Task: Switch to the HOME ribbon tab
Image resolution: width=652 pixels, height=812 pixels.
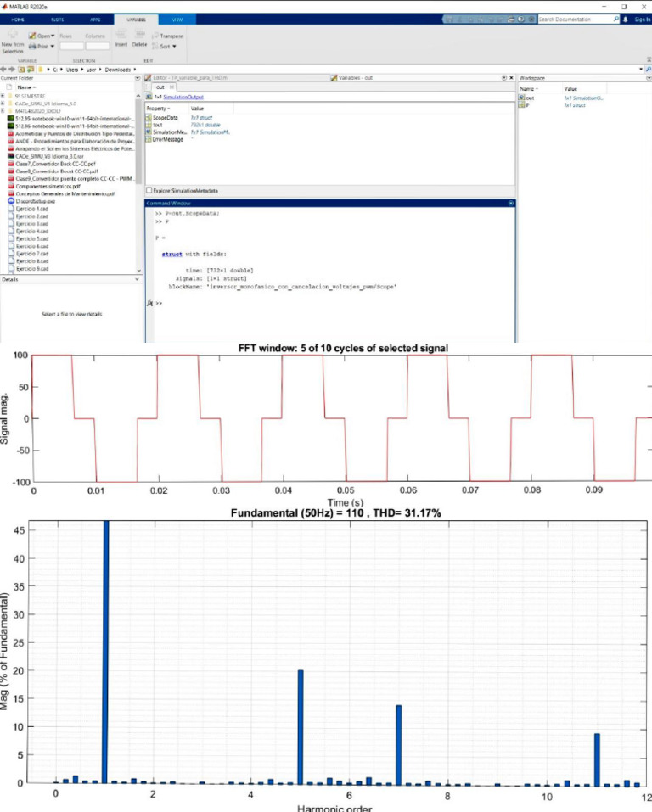Action: click(18, 18)
